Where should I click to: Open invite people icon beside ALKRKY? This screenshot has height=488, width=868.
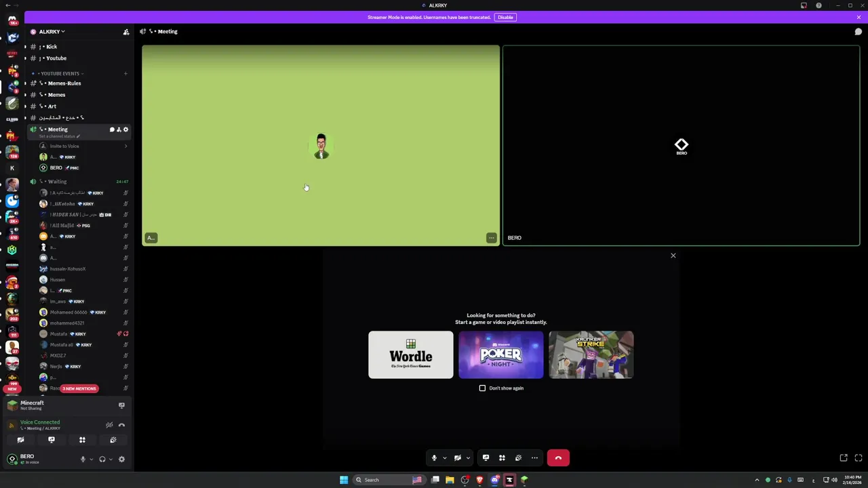coord(125,32)
